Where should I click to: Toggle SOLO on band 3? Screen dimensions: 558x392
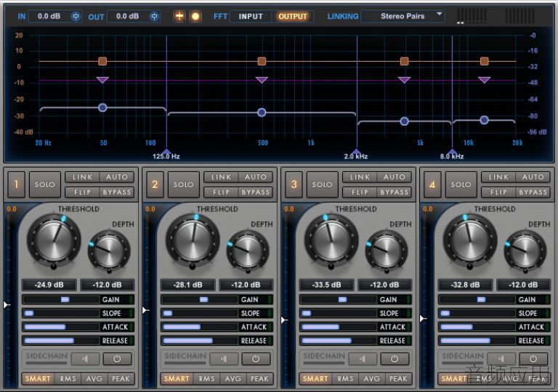pyautogui.click(x=323, y=184)
